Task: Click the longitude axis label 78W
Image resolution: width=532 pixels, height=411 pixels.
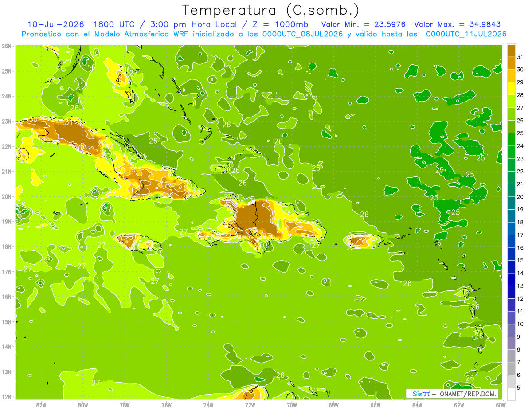Action: pyautogui.click(x=125, y=405)
